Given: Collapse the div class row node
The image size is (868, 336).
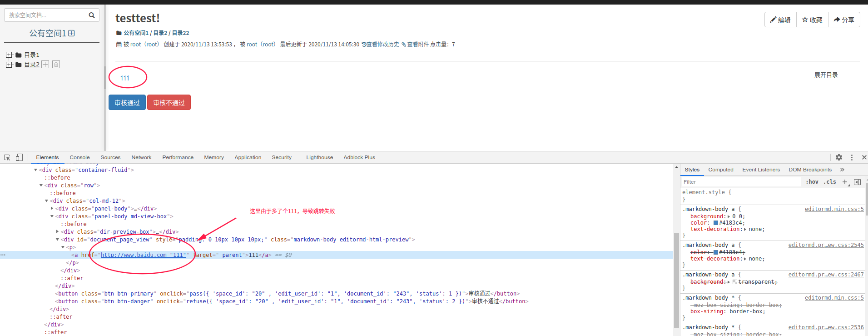Looking at the screenshot, I should pos(41,186).
